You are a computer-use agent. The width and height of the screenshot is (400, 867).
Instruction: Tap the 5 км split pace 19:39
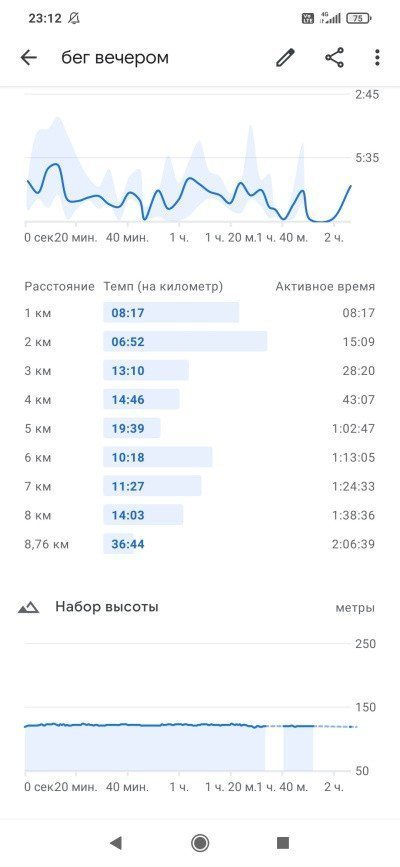128,429
